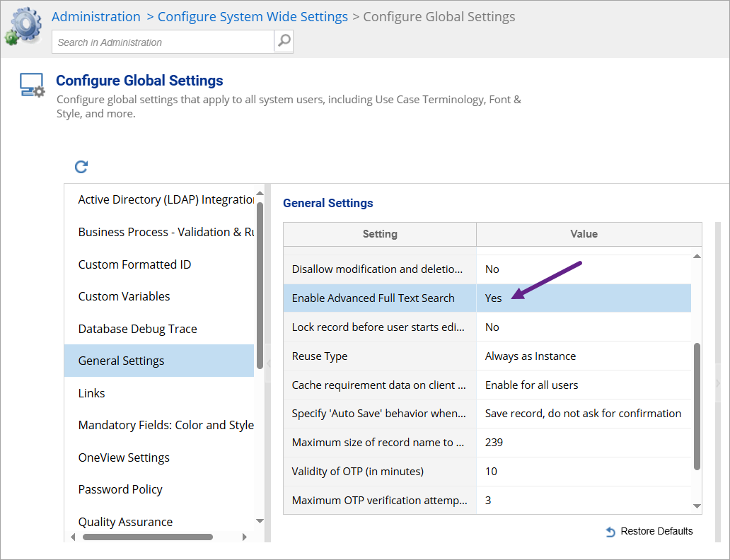Click category list scroll-right arrow
This screenshot has height=560, width=730.
pyautogui.click(x=245, y=537)
